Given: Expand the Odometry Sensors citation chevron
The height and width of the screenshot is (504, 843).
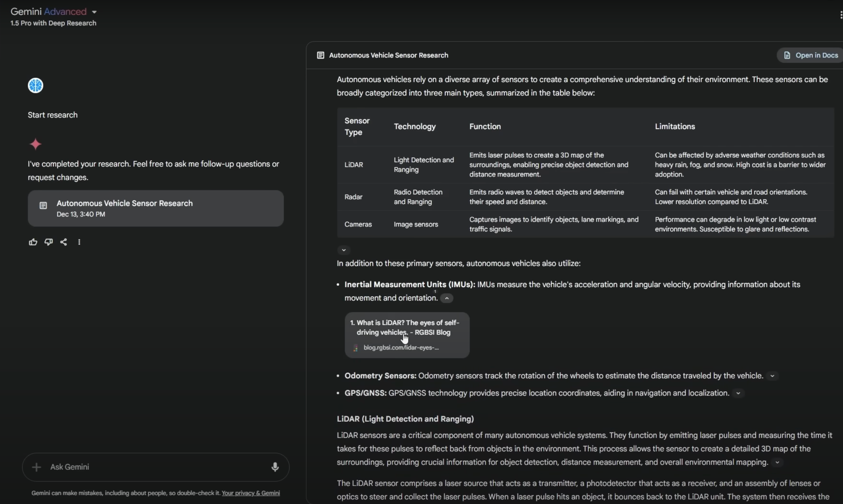Looking at the screenshot, I should [772, 376].
